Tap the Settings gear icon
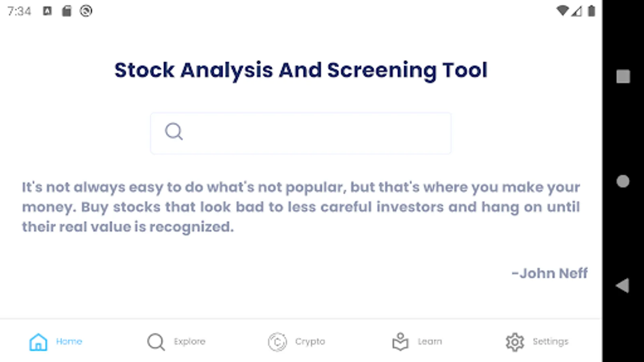 click(515, 342)
